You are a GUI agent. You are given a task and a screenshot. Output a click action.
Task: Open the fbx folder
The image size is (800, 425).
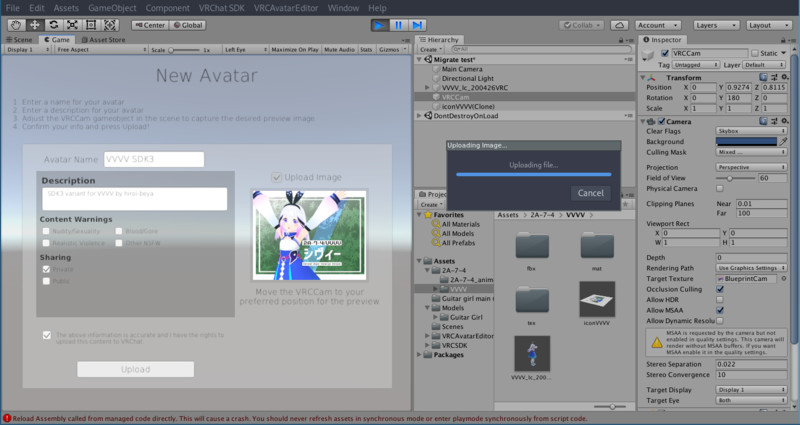click(x=532, y=245)
